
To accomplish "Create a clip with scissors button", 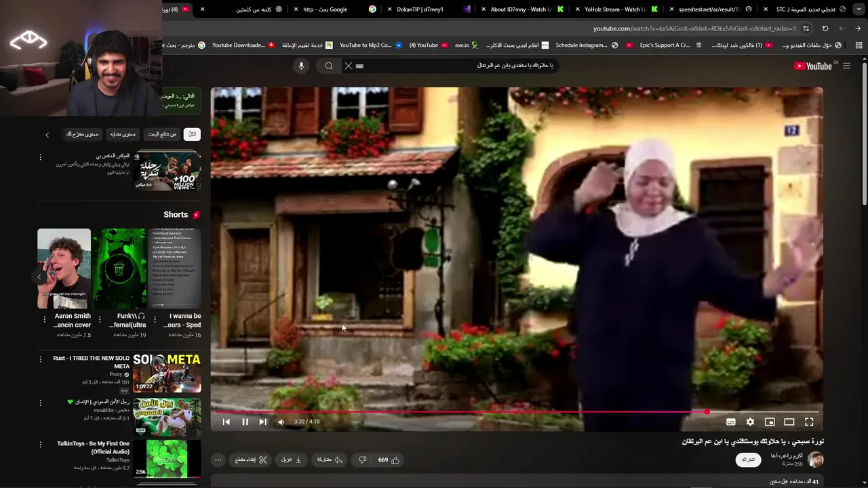I will (251, 460).
